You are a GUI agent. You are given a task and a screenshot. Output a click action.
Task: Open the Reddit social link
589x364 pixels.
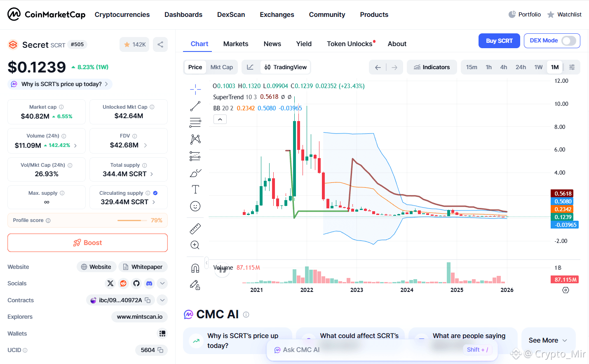(123, 283)
